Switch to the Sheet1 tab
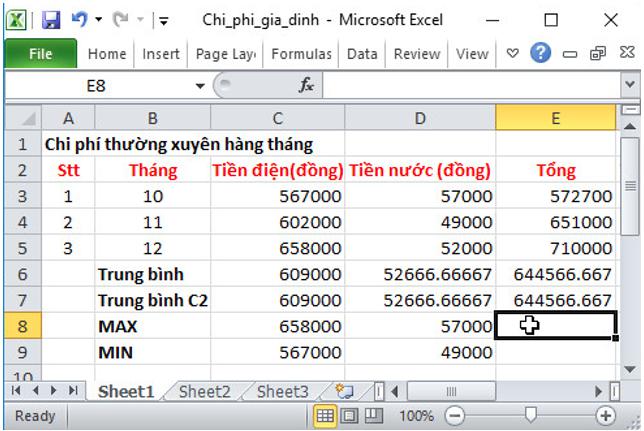 (126, 391)
